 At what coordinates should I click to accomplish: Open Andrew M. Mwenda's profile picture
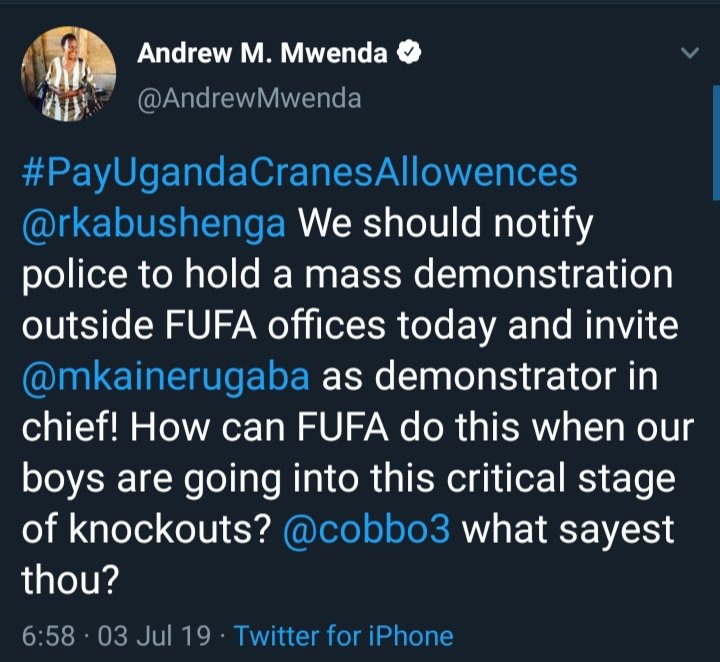point(68,74)
